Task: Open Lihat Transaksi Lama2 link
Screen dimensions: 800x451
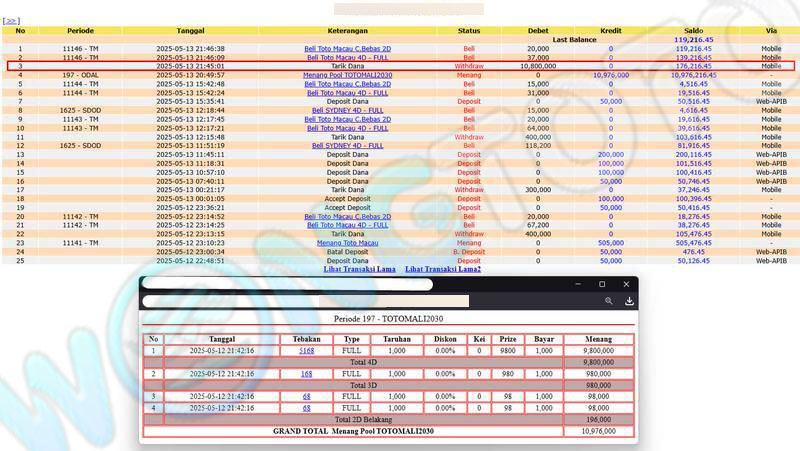Action: pyautogui.click(x=441, y=269)
